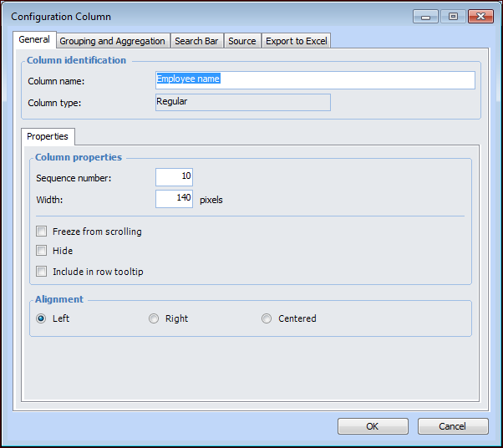Image resolution: width=503 pixels, height=448 pixels.
Task: Close the Configuration Column dialog window
Action: [480, 16]
